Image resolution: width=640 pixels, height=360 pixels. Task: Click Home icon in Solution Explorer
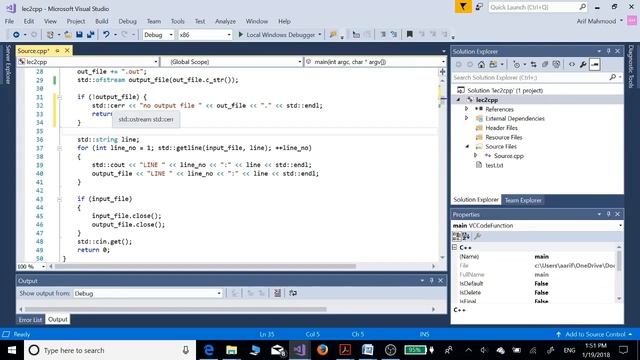pyautogui.click(x=482, y=64)
